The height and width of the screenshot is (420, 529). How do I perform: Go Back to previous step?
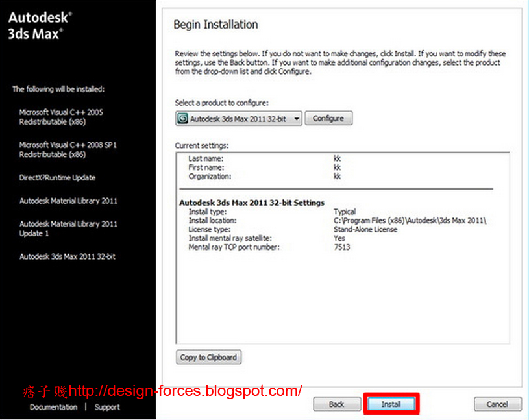click(x=336, y=404)
